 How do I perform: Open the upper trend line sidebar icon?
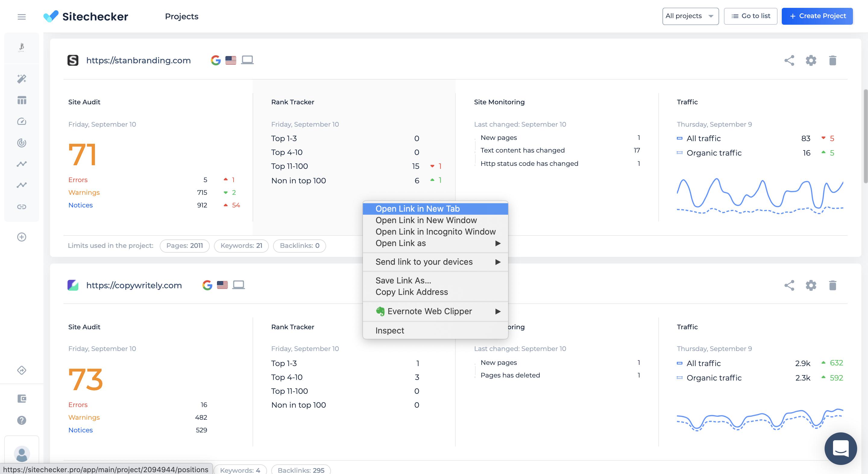(x=22, y=164)
